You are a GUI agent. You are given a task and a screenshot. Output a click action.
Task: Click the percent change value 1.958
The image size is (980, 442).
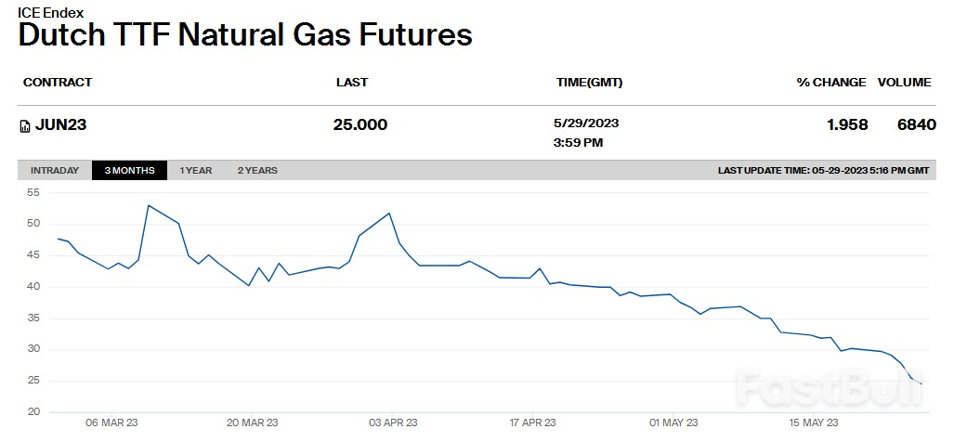847,124
